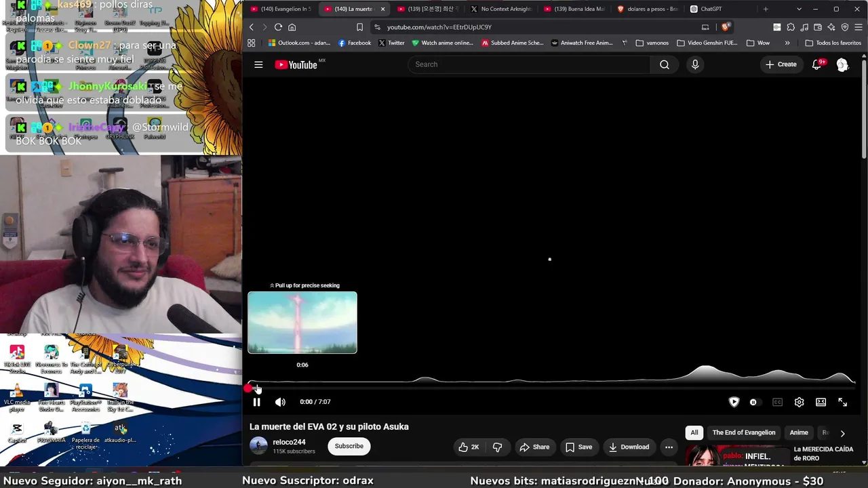Focus the YouTube search field
Screen dimensions: 868x488
529,64
